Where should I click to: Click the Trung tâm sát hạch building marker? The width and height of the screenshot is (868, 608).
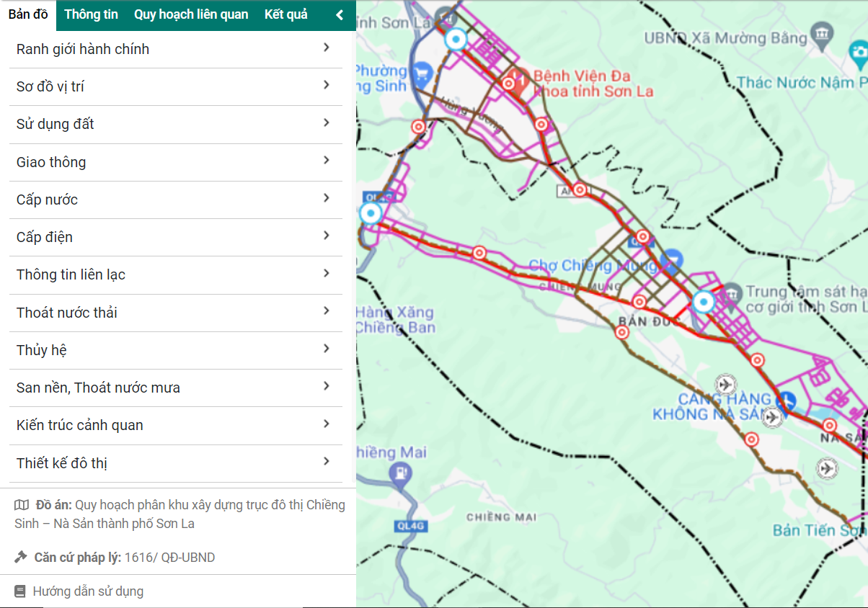(x=731, y=292)
